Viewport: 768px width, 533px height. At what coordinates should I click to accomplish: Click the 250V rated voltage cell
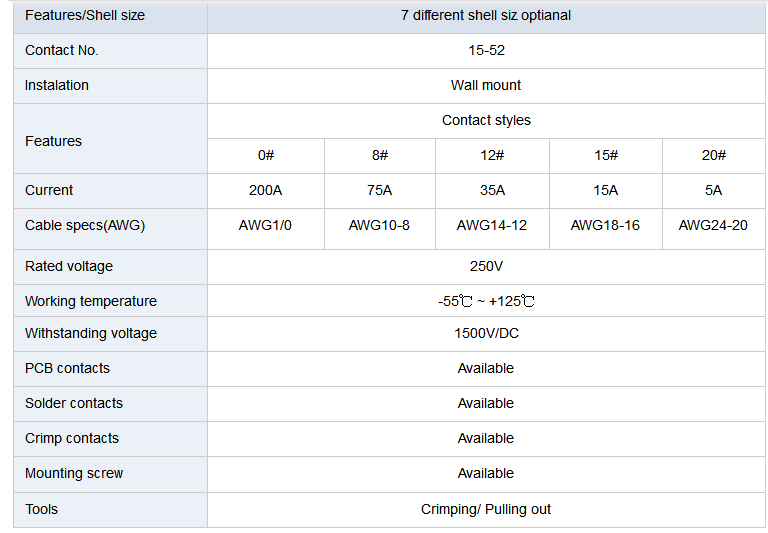tap(486, 267)
